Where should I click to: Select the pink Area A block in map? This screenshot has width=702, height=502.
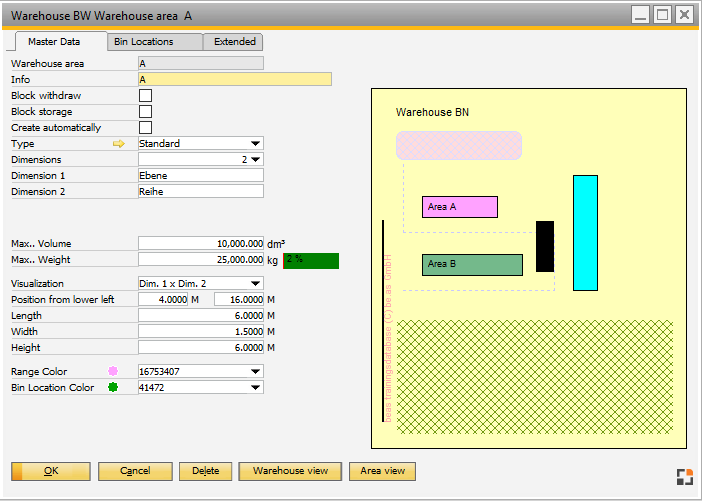click(x=459, y=207)
